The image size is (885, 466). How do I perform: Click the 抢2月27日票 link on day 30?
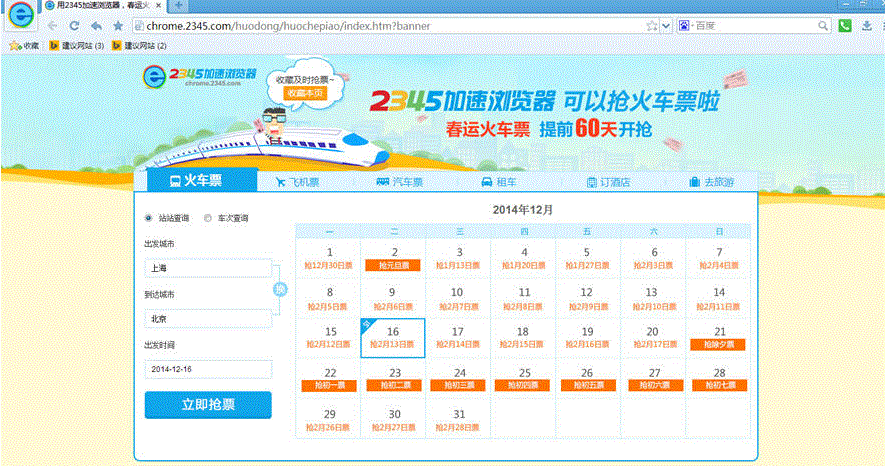click(393, 428)
